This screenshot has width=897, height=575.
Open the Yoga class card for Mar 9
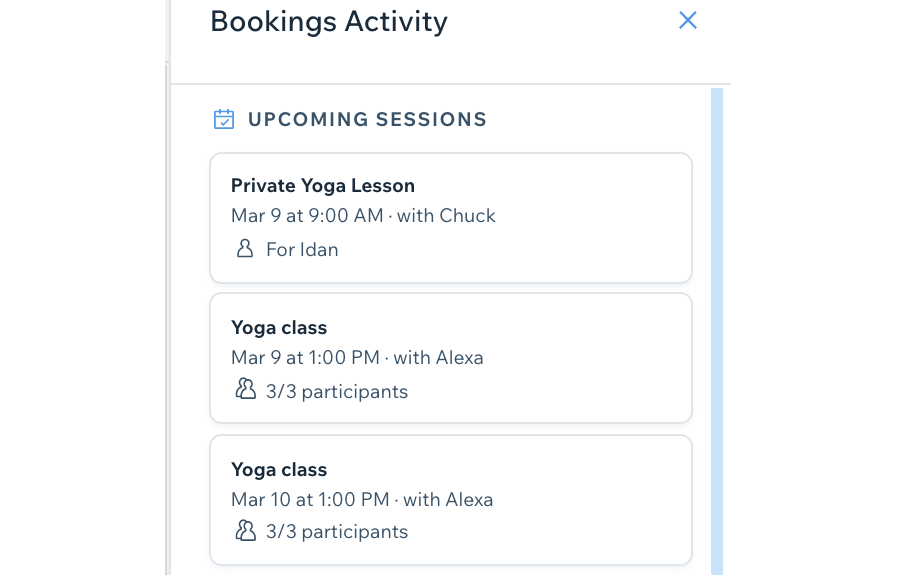(451, 358)
